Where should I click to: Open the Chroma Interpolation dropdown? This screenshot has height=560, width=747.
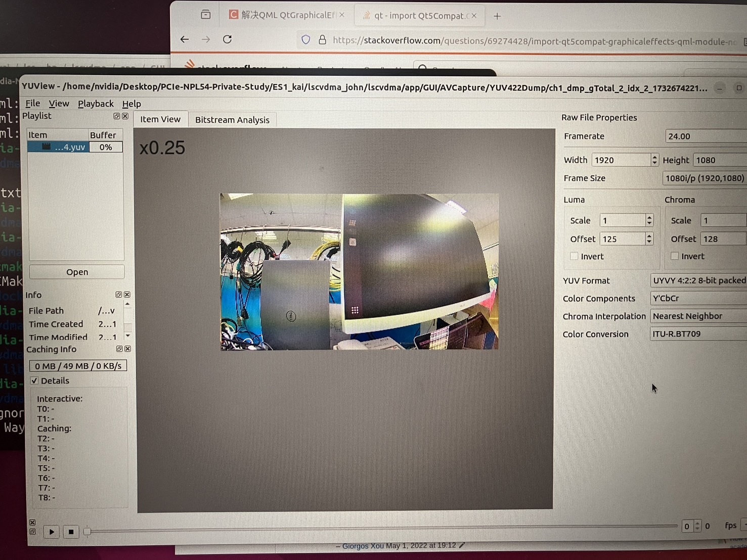[698, 316]
